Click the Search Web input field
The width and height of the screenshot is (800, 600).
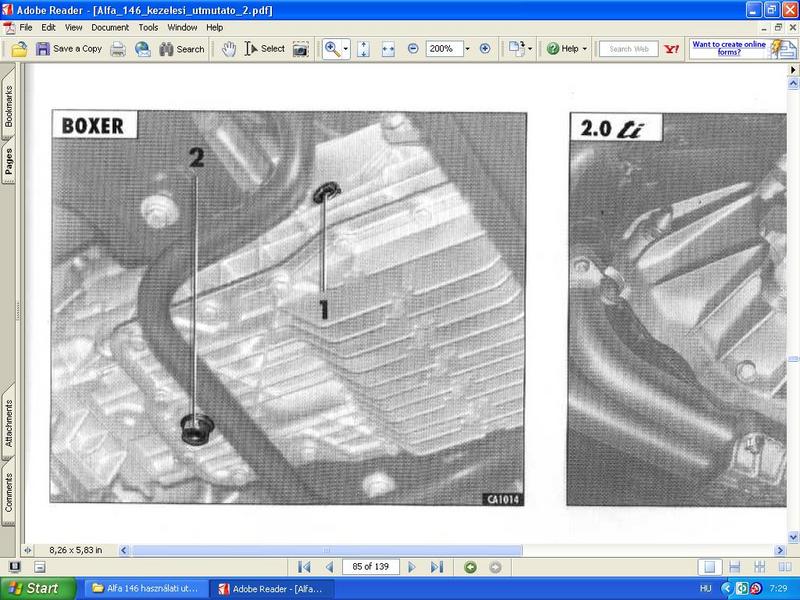pyautogui.click(x=629, y=49)
